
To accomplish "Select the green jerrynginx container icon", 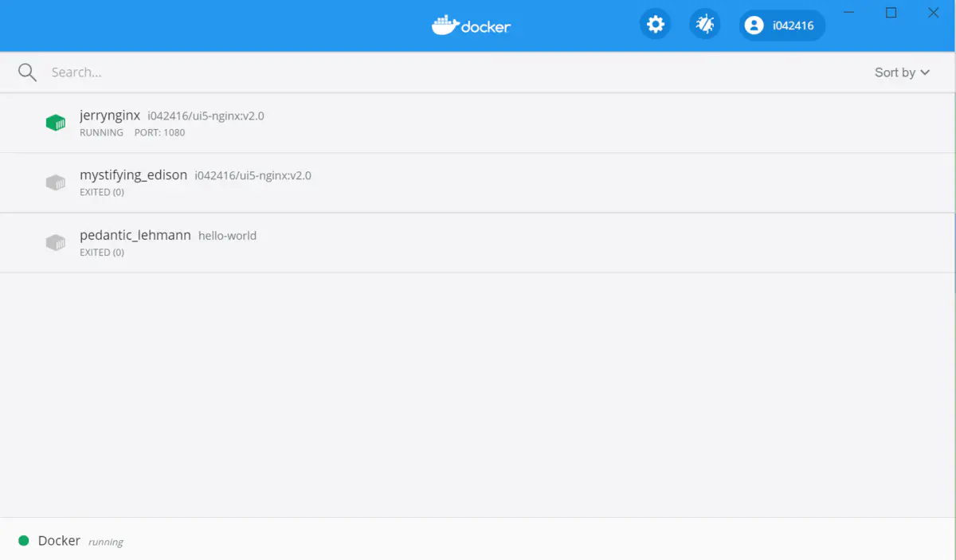I will click(x=56, y=123).
